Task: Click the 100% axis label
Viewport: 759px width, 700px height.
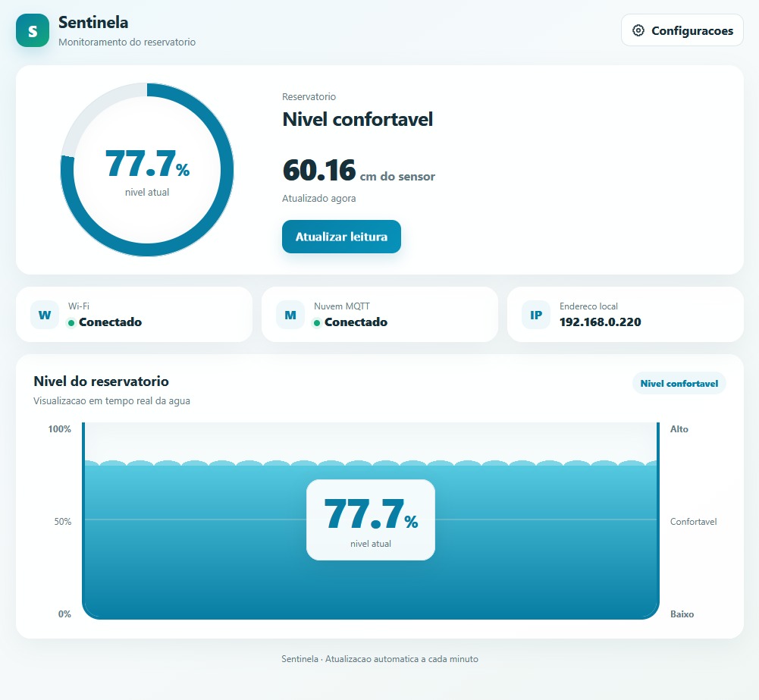Action: click(60, 429)
